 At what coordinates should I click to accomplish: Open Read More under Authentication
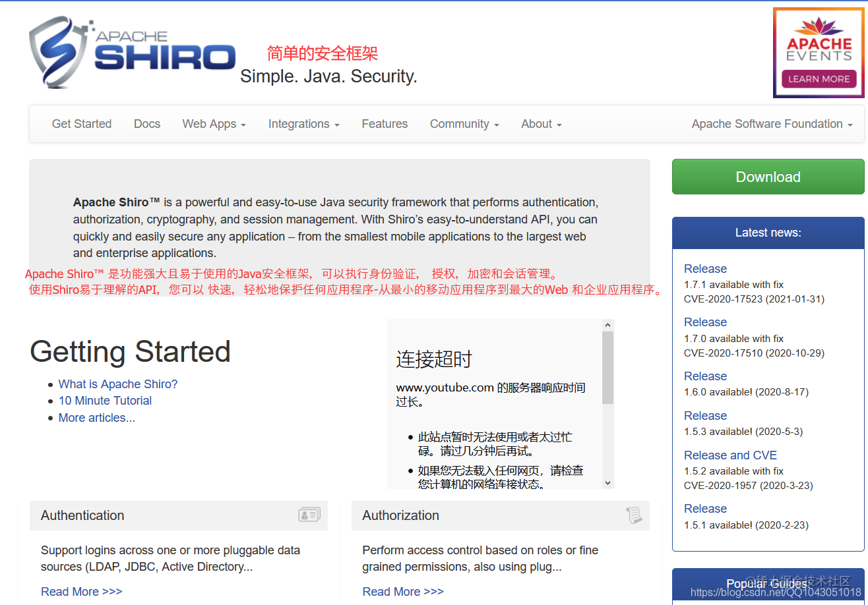[x=81, y=591]
